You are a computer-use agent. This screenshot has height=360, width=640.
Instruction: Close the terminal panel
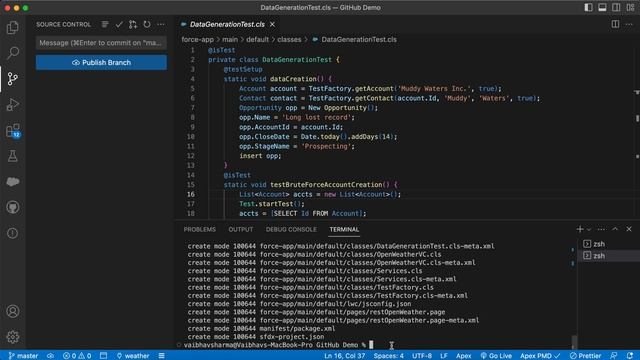click(x=629, y=229)
